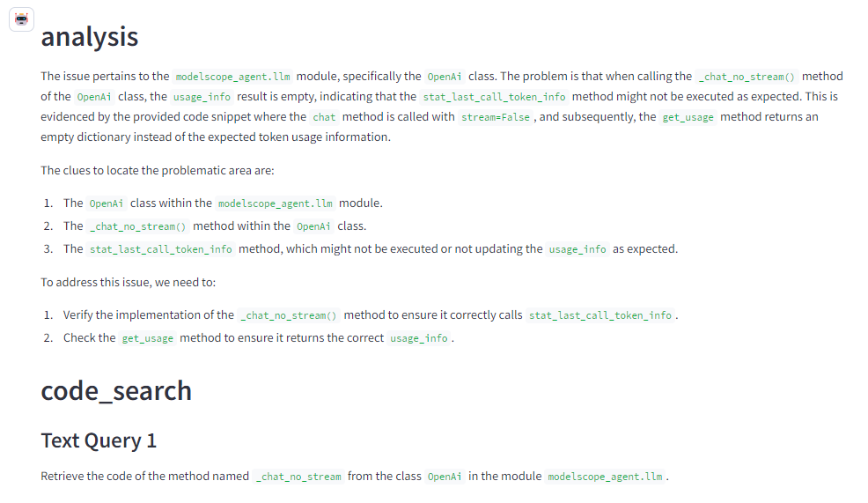Click the "chat" inline code in first paragraph
The width and height of the screenshot is (868, 503).
pyautogui.click(x=324, y=117)
